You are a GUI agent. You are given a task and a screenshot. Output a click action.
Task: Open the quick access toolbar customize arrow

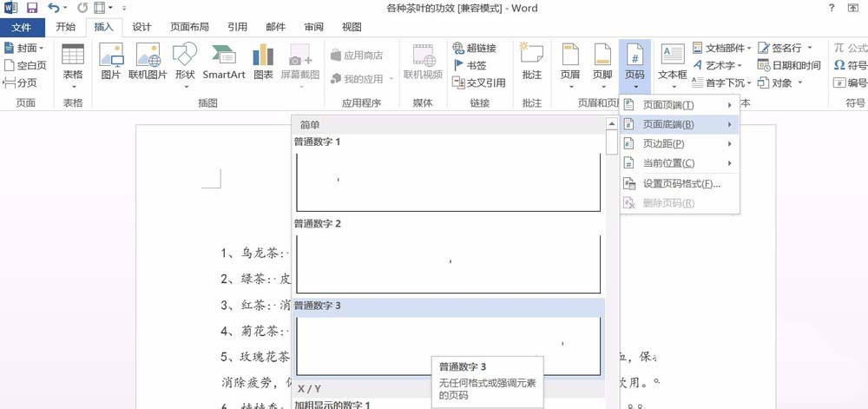click(x=123, y=9)
